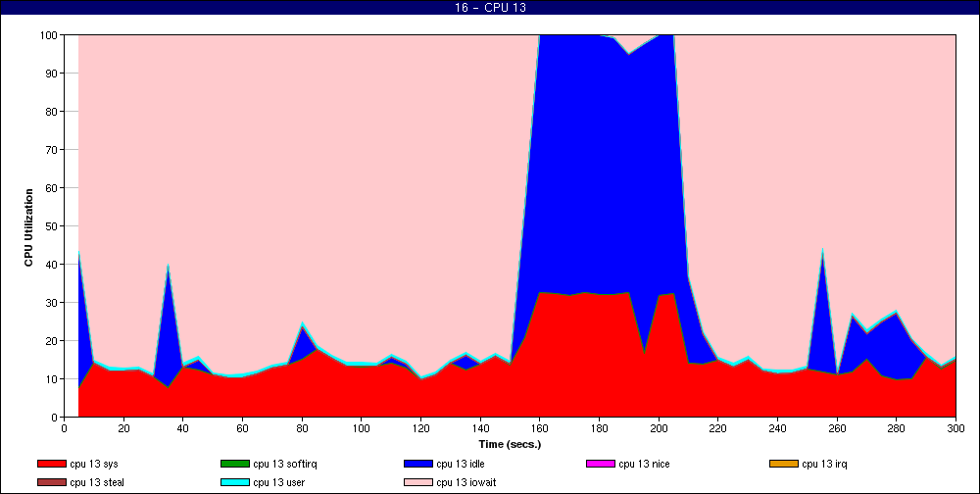Click the orange cpu 13 irq legend swatch
The image size is (980, 494).
(784, 464)
